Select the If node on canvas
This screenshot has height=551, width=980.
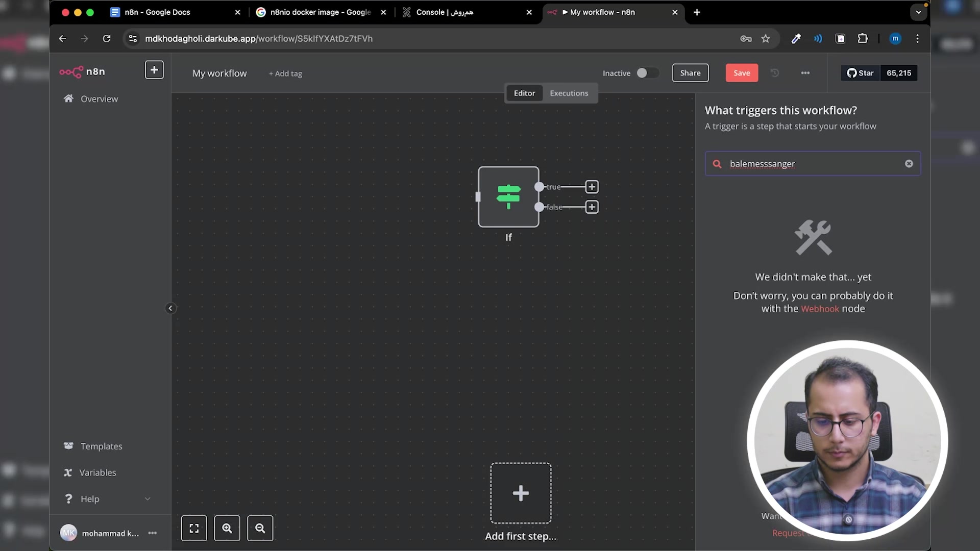(508, 196)
